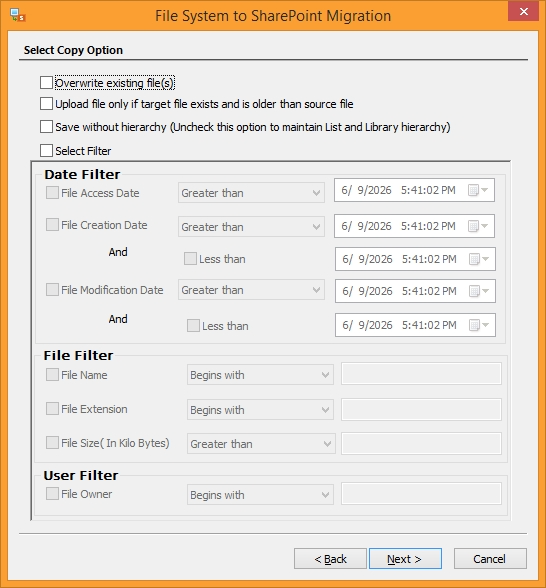Viewport: 546px width, 588px height.
Task: Click the User Filter group label
Action: (81, 475)
